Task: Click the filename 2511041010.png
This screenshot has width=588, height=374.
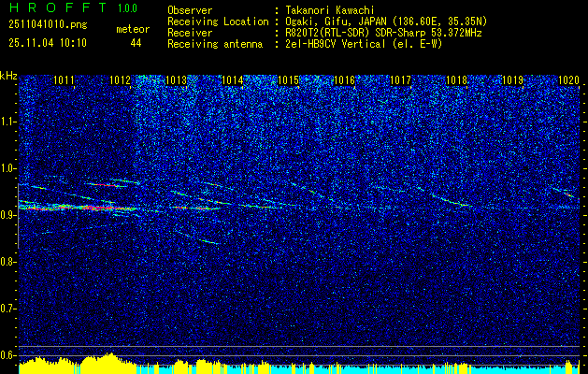Action: tap(48, 25)
